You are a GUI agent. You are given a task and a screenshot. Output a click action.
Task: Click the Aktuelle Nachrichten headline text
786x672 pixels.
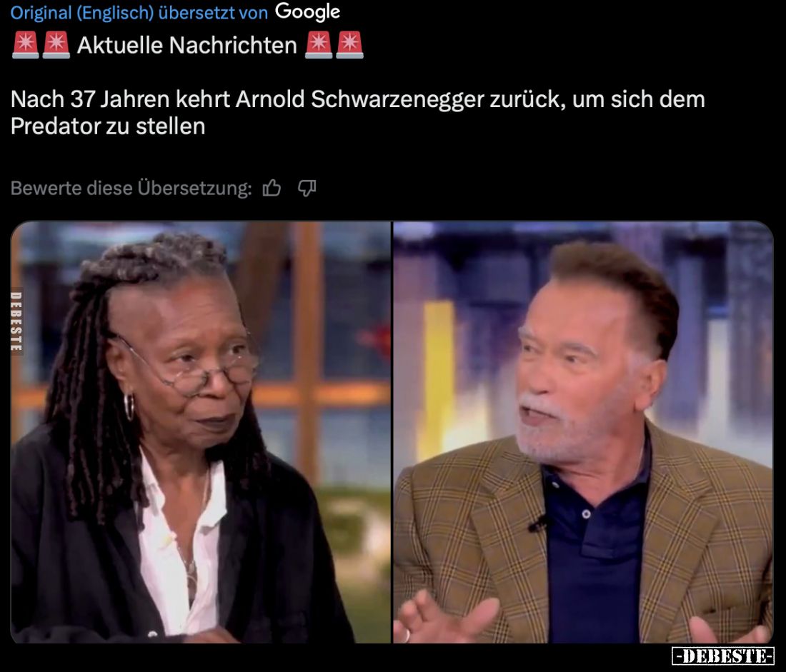[x=187, y=45]
